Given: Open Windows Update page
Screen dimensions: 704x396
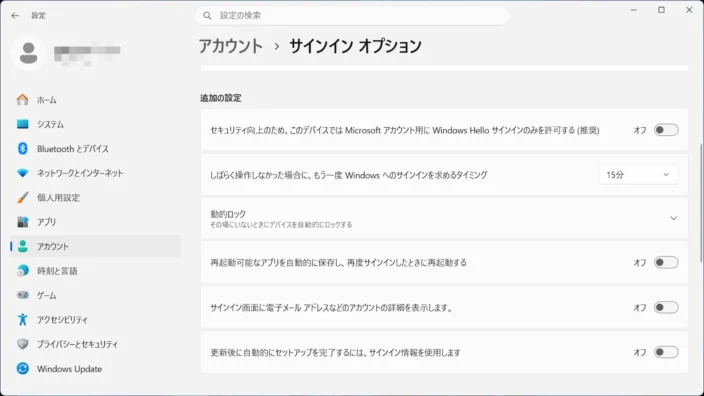Looking at the screenshot, I should [x=95, y=369].
